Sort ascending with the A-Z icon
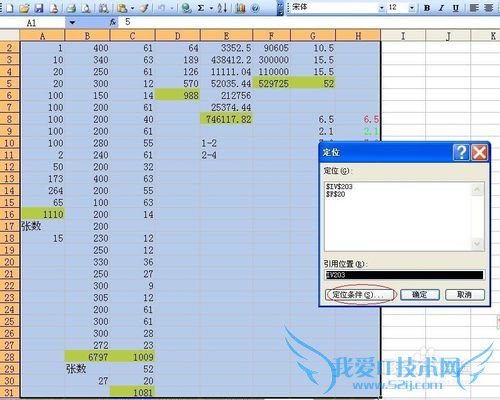Image resolution: width=500 pixels, height=400 pixels. [x=222, y=8]
